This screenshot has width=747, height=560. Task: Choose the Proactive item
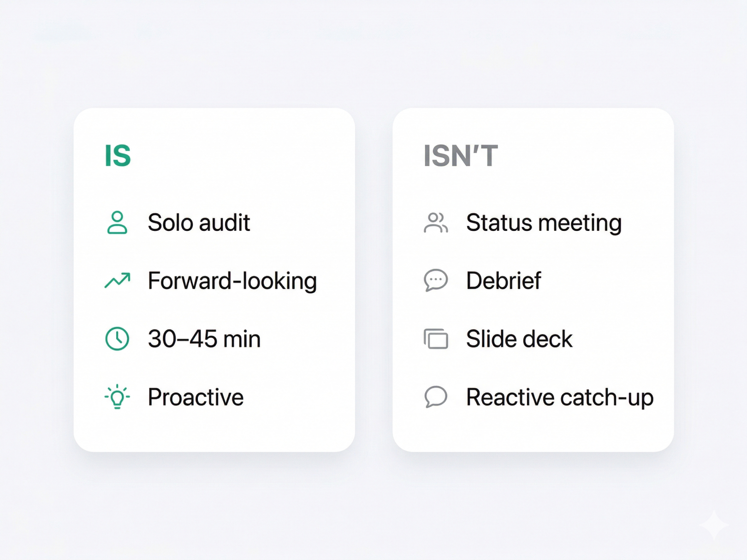coord(196,397)
